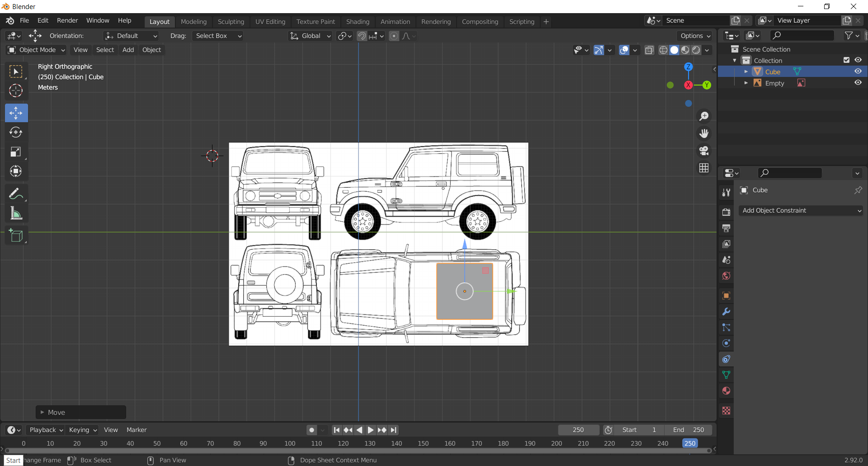Hide the Empty object in outliner
The height and width of the screenshot is (466, 868).
(858, 83)
